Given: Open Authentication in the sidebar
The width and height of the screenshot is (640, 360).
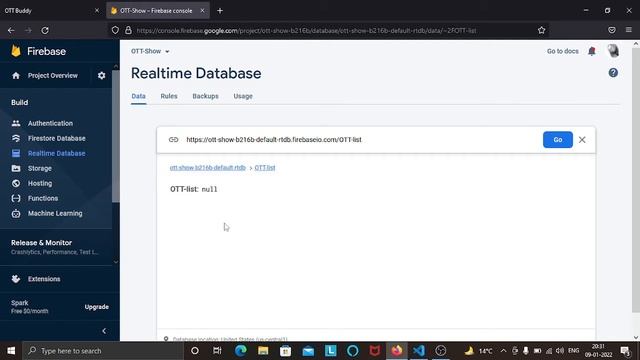Looking at the screenshot, I should [x=50, y=123].
